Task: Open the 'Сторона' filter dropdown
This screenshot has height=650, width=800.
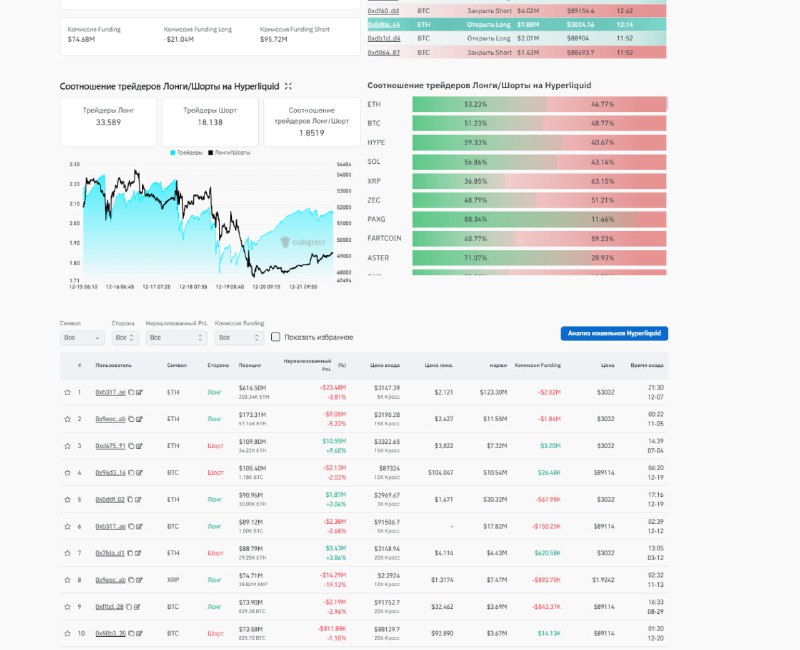Action: [124, 338]
